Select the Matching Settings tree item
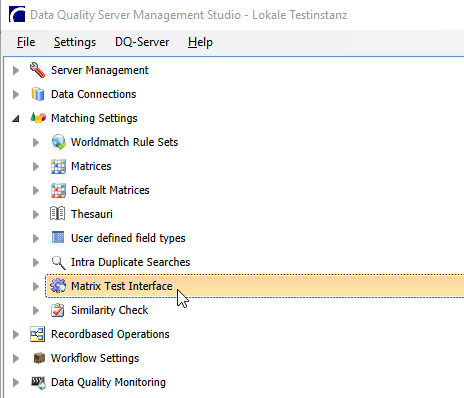The image size is (464, 398). click(x=94, y=118)
